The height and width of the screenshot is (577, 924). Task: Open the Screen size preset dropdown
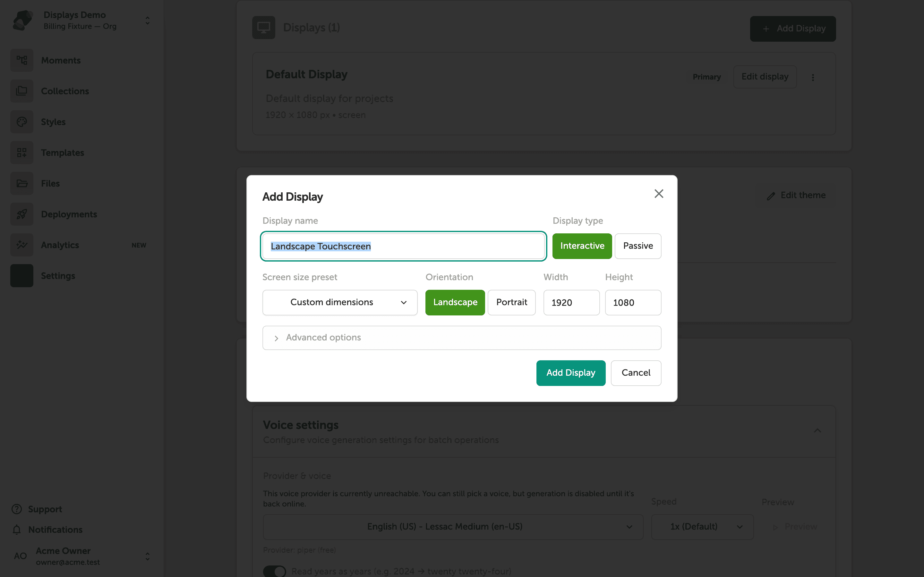340,302
